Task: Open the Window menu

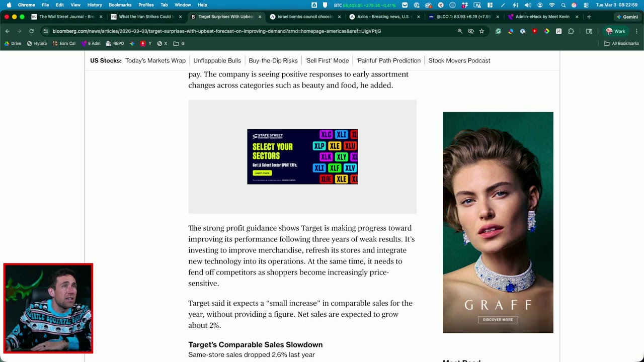Action: click(x=183, y=5)
